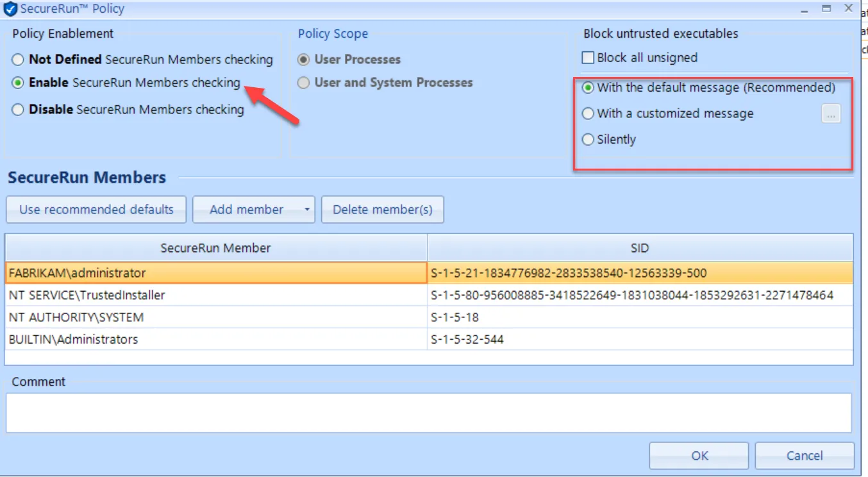Choose With a customized message option
Screen dimensions: 868x477
coord(588,113)
